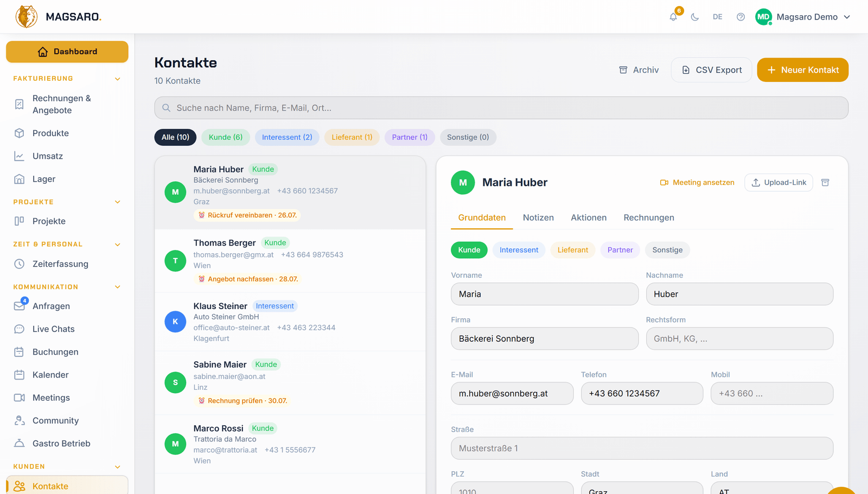The image size is (868, 494).
Task: Set contact type to Sonstige
Action: coord(667,250)
